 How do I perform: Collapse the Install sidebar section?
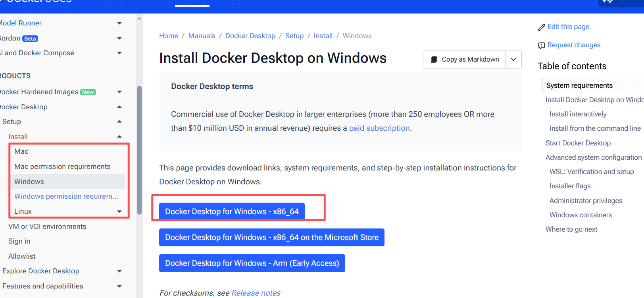click(x=119, y=137)
